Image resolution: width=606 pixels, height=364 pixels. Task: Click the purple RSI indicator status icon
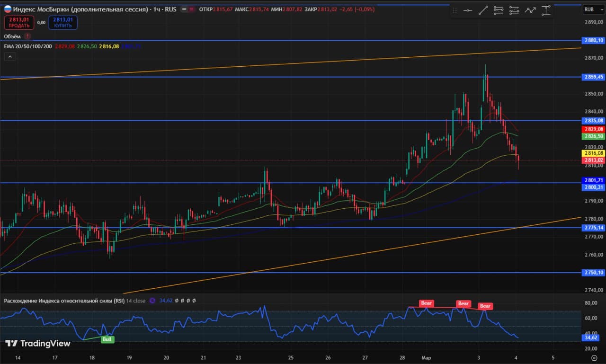(x=152, y=301)
